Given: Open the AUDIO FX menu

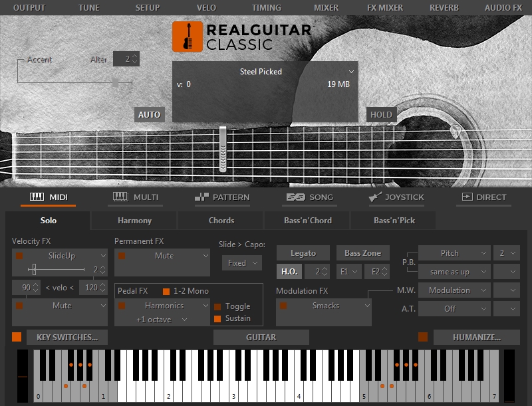Looking at the screenshot, I should pyautogui.click(x=503, y=7).
